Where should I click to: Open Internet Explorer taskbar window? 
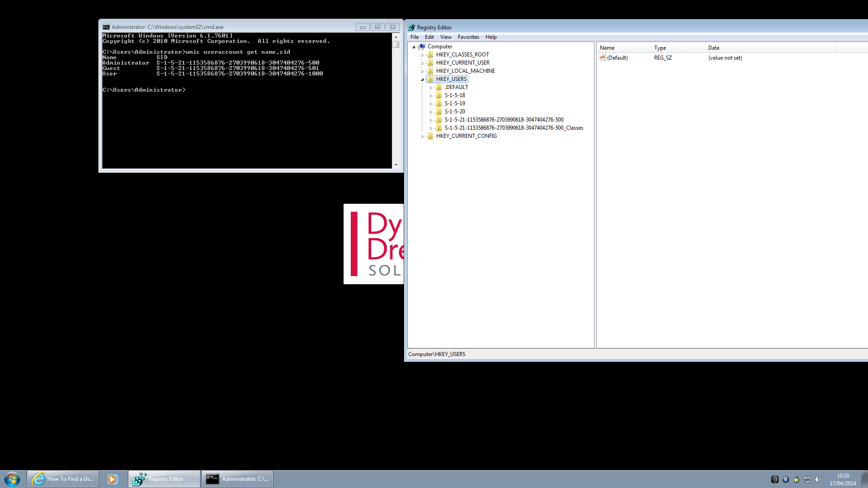63,479
